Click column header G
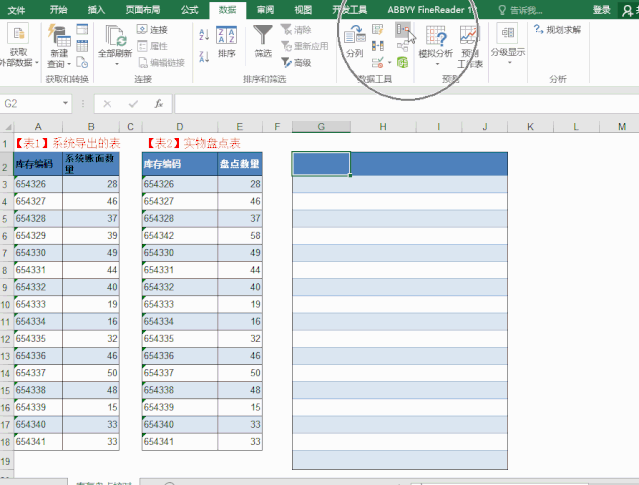Image resolution: width=639 pixels, height=485 pixels. point(320,126)
